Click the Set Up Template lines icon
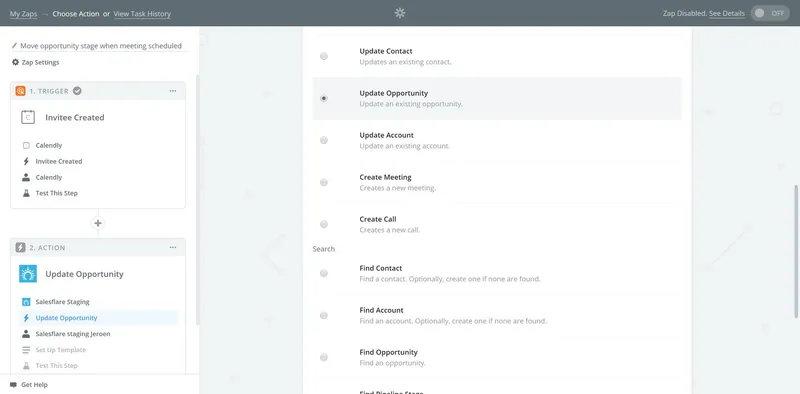 click(26, 350)
